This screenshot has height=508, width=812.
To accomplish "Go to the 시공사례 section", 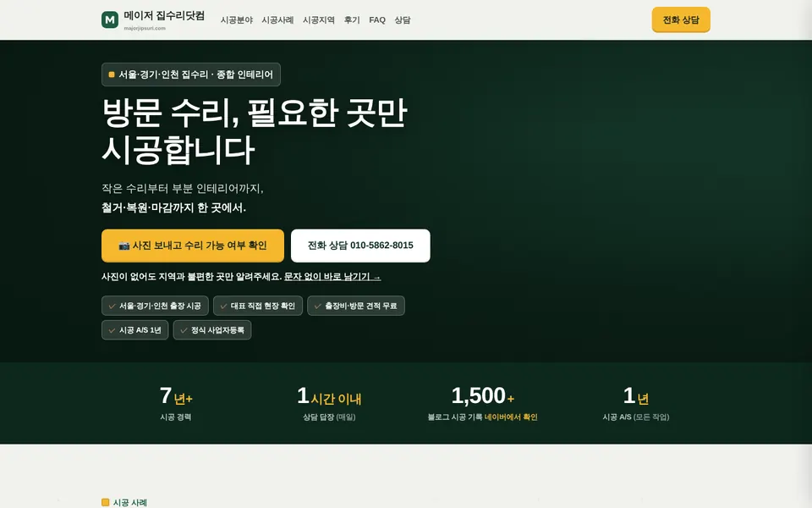I will (x=277, y=20).
